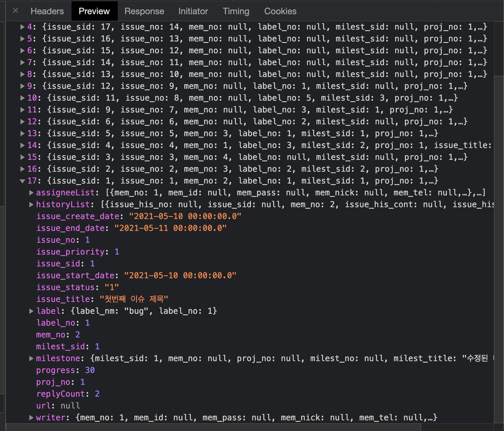Expand array item 5 with issue_sid 16

pos(22,39)
